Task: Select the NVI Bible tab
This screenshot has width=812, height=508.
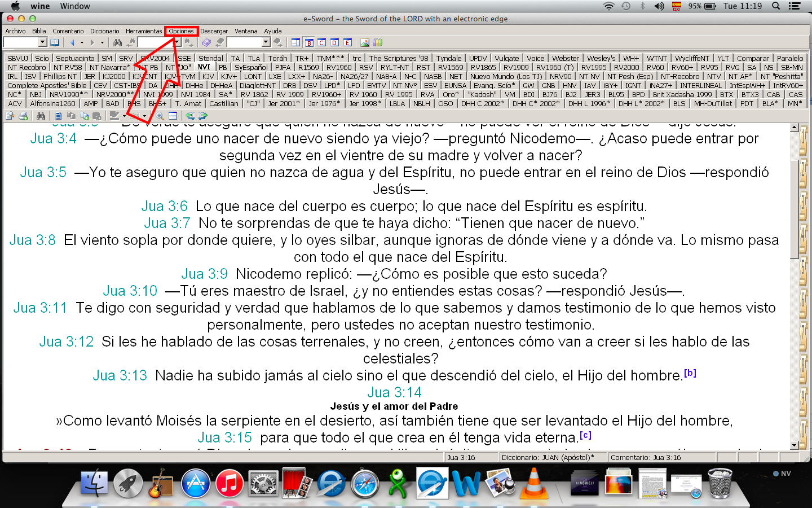Action: click(204, 67)
